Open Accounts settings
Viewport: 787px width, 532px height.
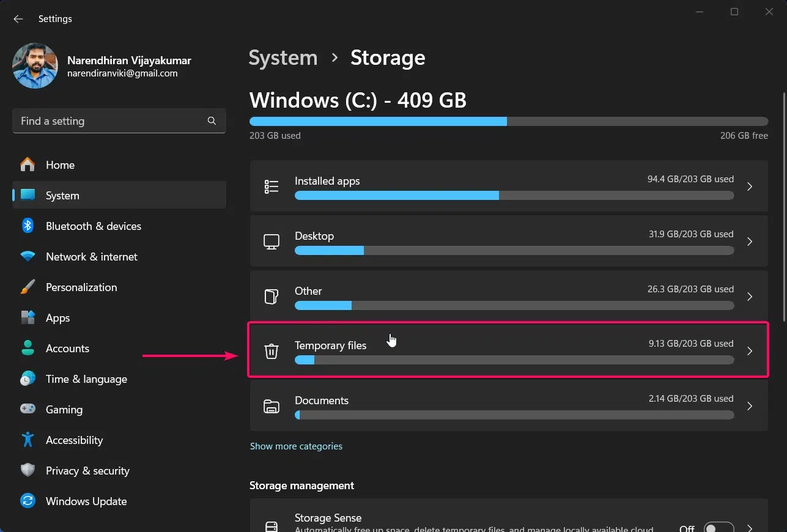(x=119, y=348)
